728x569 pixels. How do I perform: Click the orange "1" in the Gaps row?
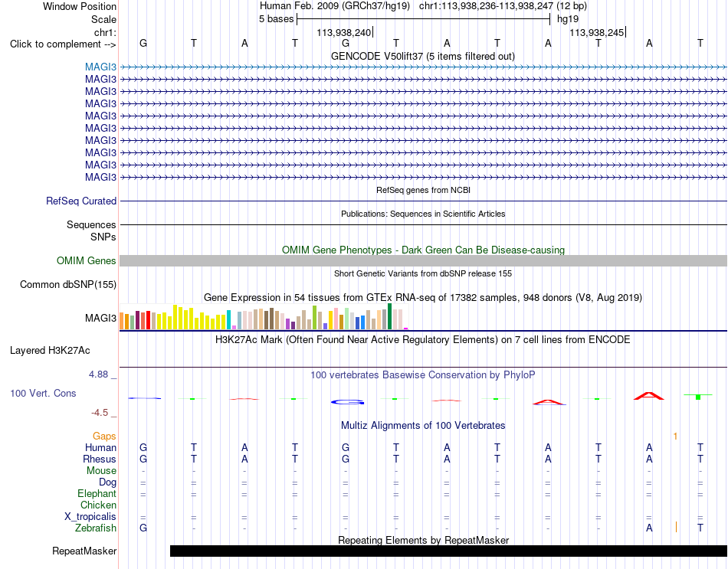click(675, 437)
